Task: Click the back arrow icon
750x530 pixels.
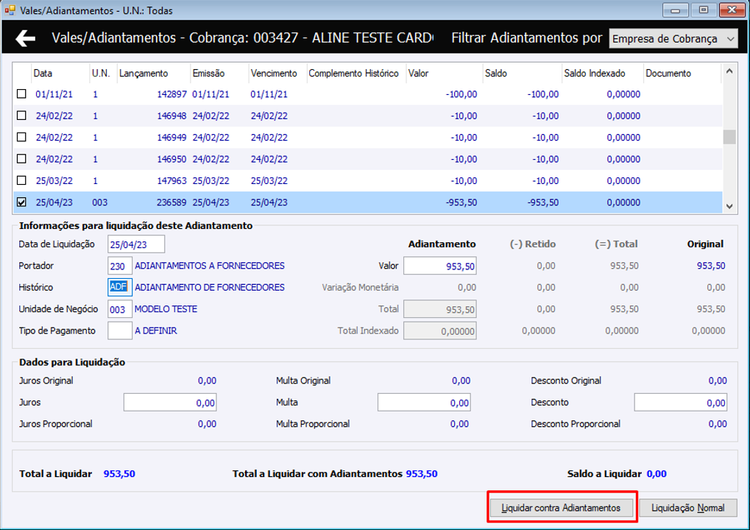Action: (26, 39)
